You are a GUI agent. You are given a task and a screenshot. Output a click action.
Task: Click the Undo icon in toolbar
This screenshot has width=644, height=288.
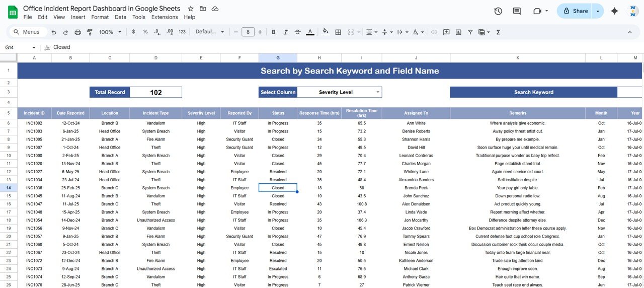(x=54, y=32)
